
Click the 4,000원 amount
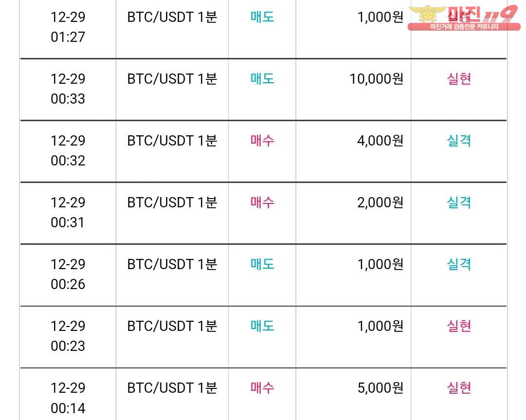pos(380,141)
